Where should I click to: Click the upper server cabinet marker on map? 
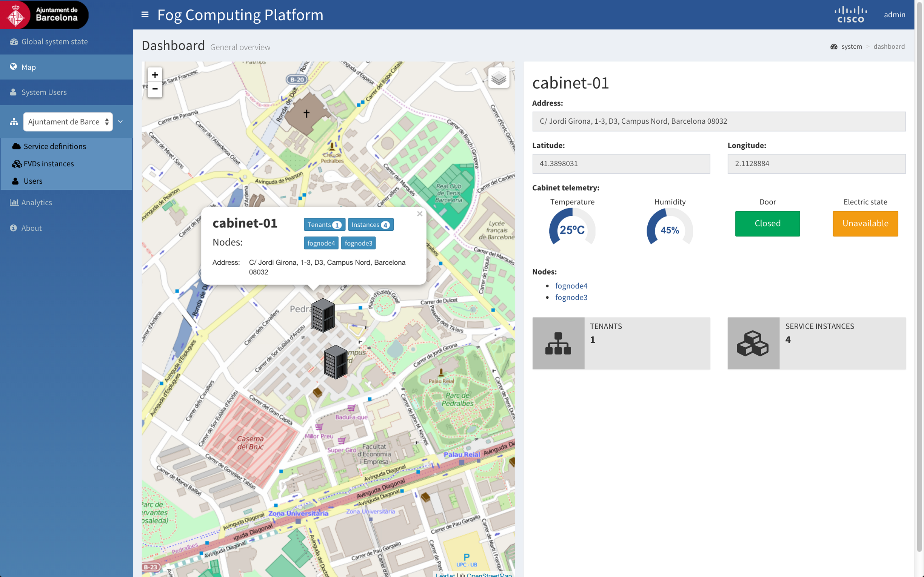pos(323,315)
